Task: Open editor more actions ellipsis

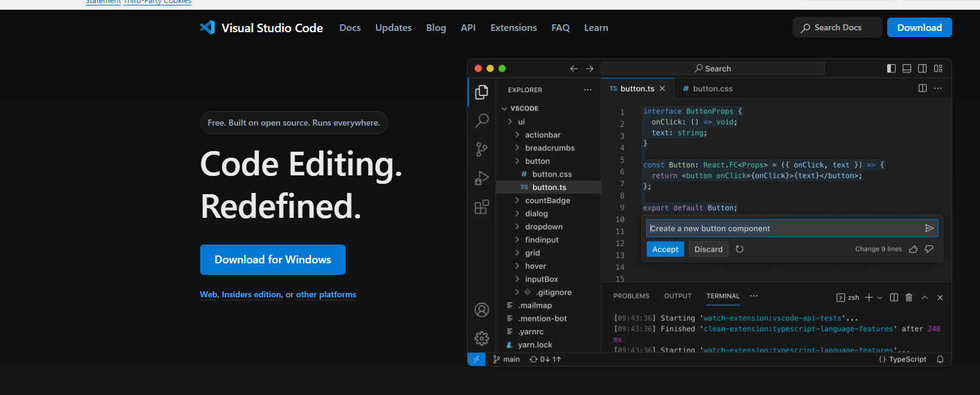Action: (938, 88)
